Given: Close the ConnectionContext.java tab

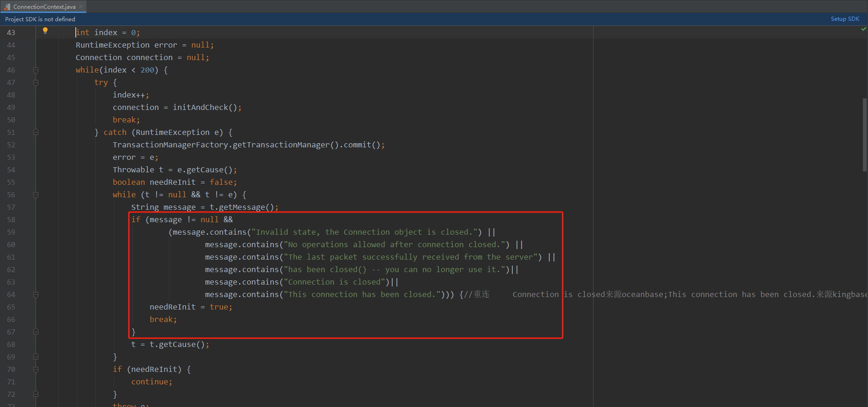Looking at the screenshot, I should (81, 6).
